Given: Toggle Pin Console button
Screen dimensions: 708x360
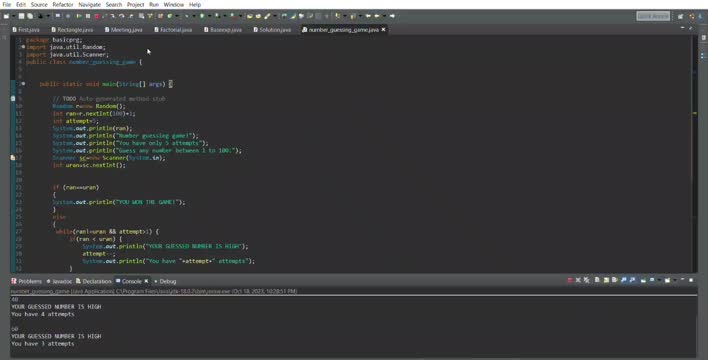Looking at the screenshot, I should click(643, 281).
